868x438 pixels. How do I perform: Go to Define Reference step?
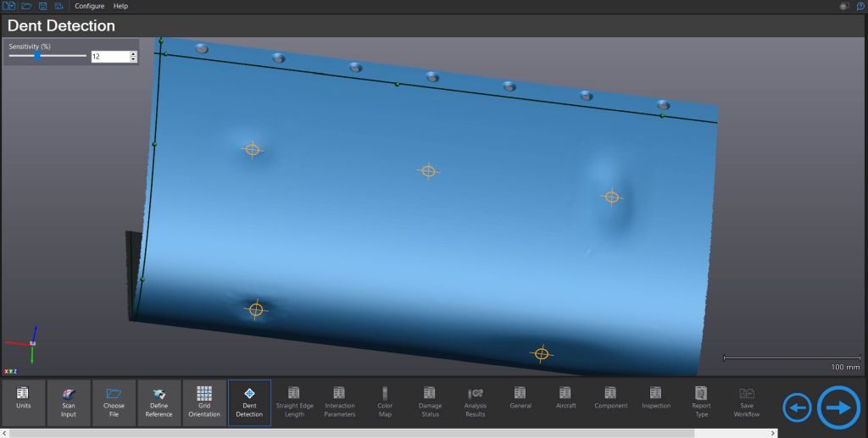point(159,402)
